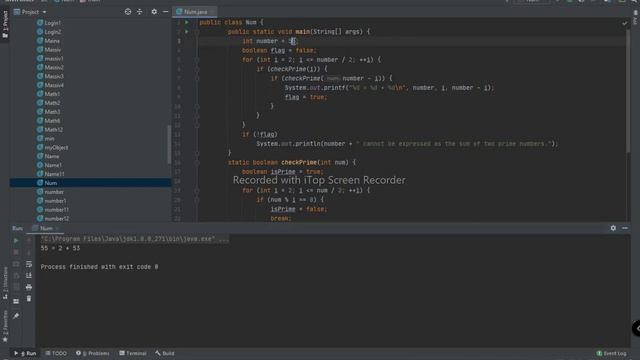The width and height of the screenshot is (640, 360).
Task: Click the '55 = 2 + 53' output line
Action: pos(60,248)
